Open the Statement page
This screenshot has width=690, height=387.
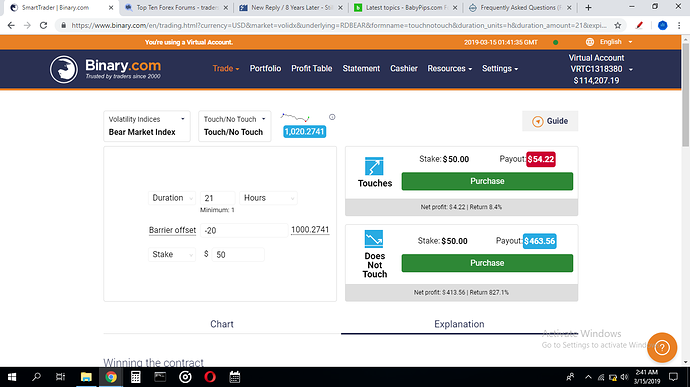(x=361, y=69)
